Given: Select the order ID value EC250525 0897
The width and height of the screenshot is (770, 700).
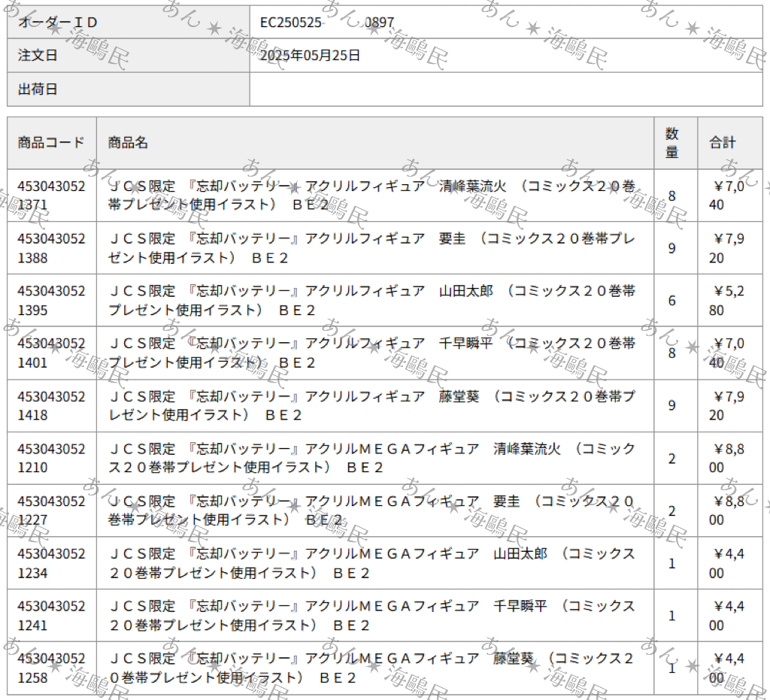Looking at the screenshot, I should 327,22.
